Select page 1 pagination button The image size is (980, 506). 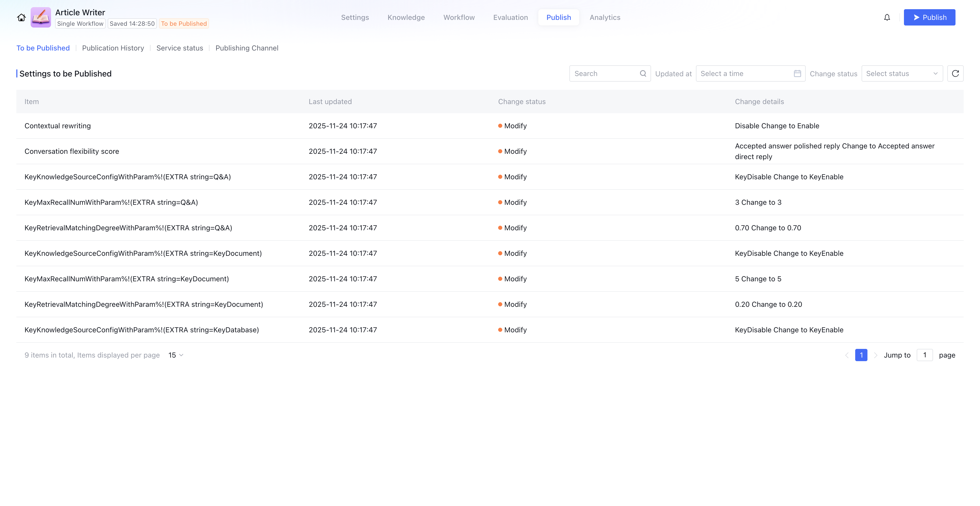pos(861,355)
